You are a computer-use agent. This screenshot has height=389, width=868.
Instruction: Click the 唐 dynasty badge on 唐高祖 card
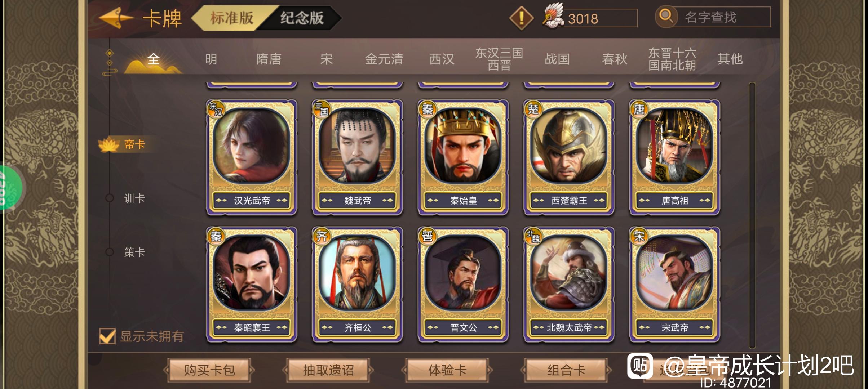(x=639, y=109)
